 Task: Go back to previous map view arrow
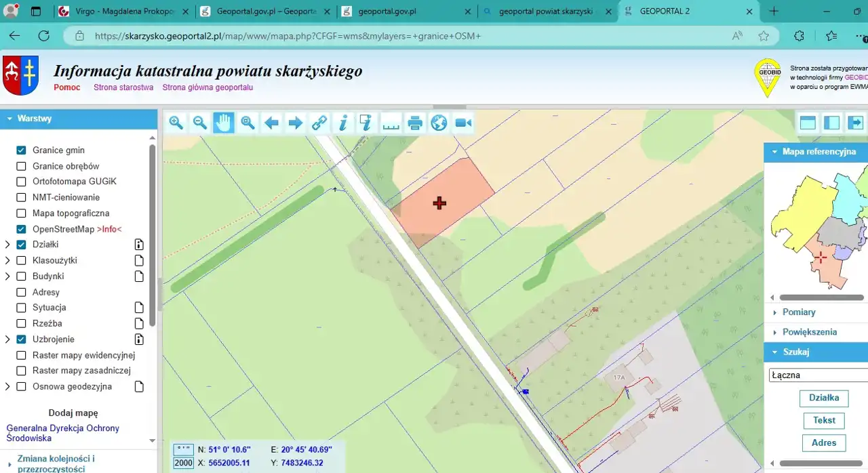271,123
